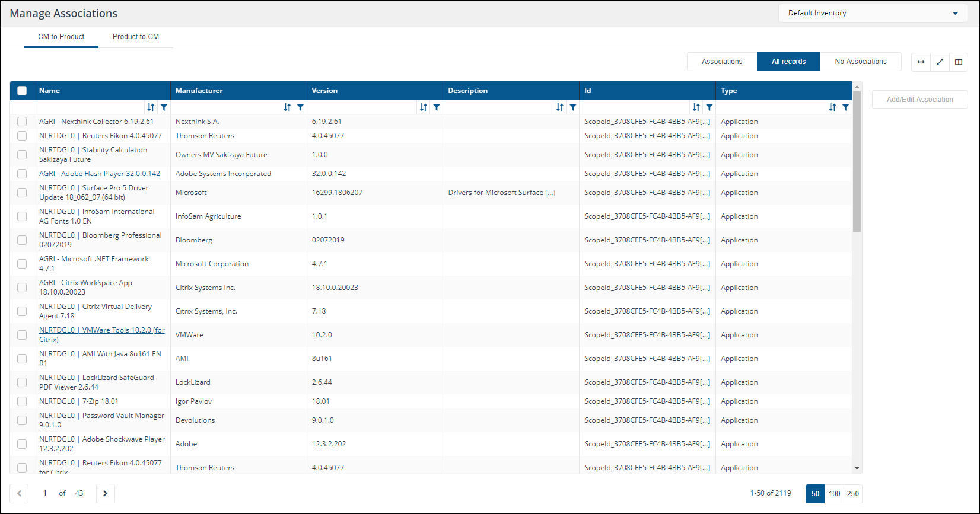This screenshot has height=514, width=980.
Task: Show 100 records per page
Action: 834,494
